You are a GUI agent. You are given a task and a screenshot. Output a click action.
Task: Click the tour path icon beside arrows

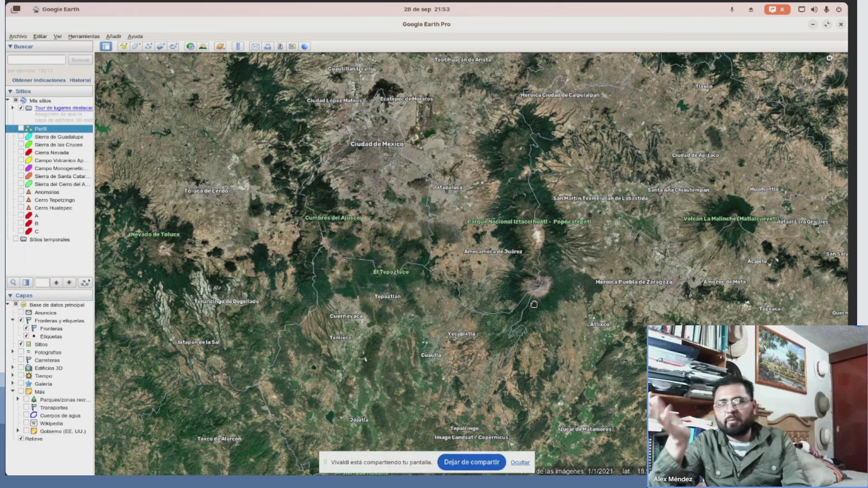(85, 282)
